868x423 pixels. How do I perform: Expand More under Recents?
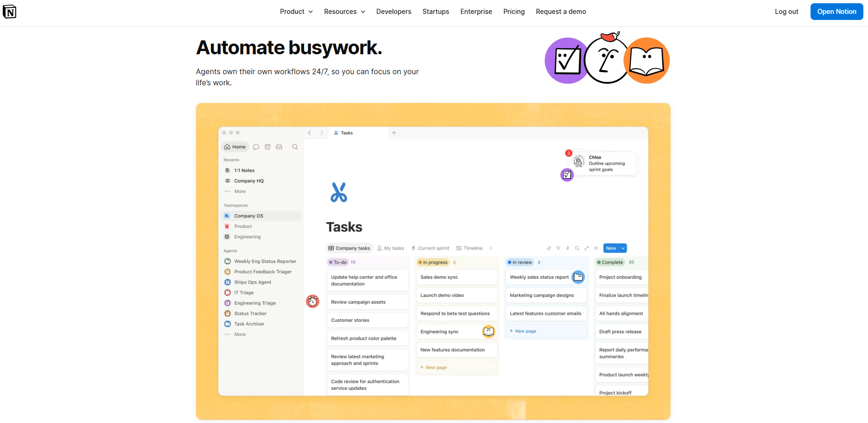coord(240,192)
